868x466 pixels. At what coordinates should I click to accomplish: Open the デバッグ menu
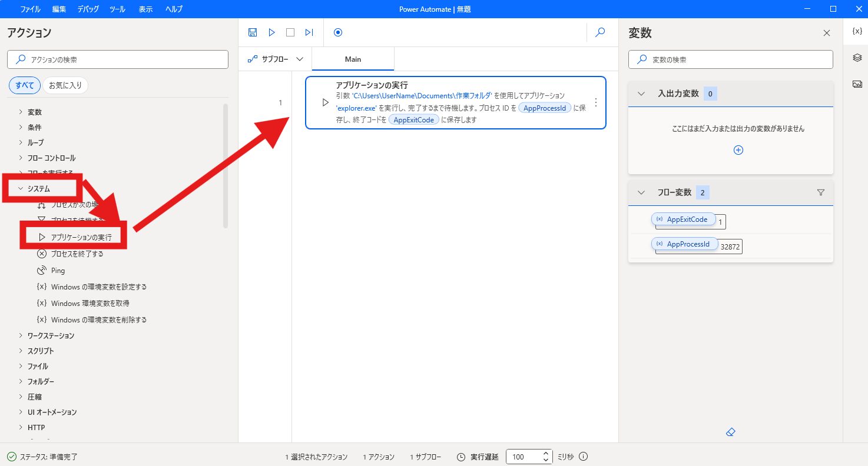click(x=88, y=9)
